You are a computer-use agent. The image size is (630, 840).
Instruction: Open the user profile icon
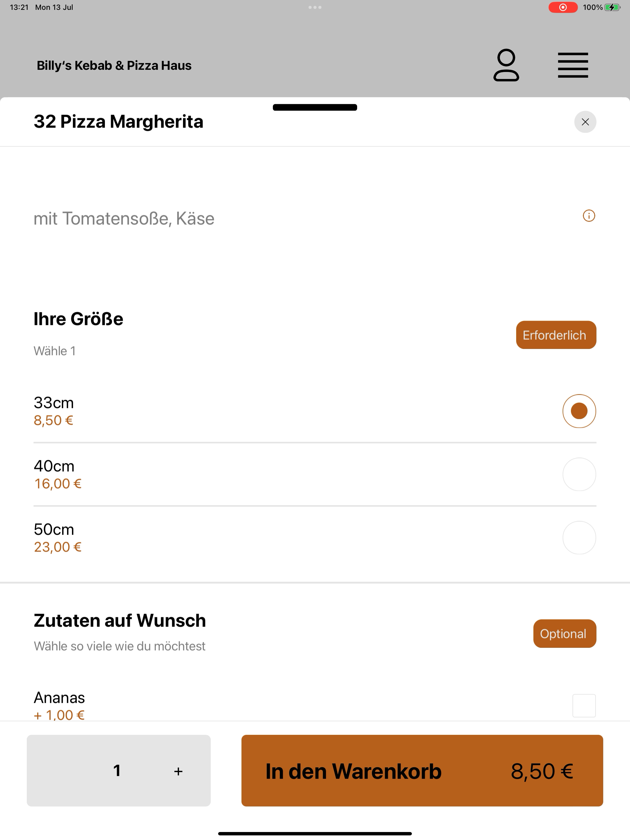point(506,65)
